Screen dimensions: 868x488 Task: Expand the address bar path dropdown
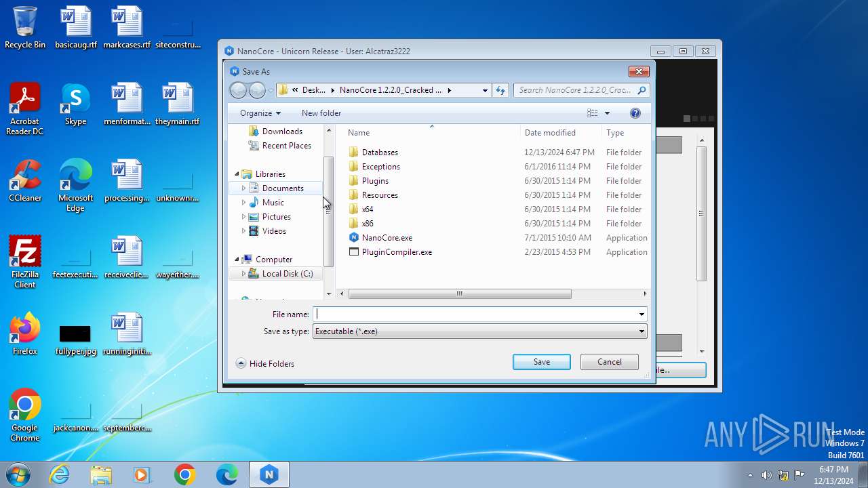[x=485, y=90]
